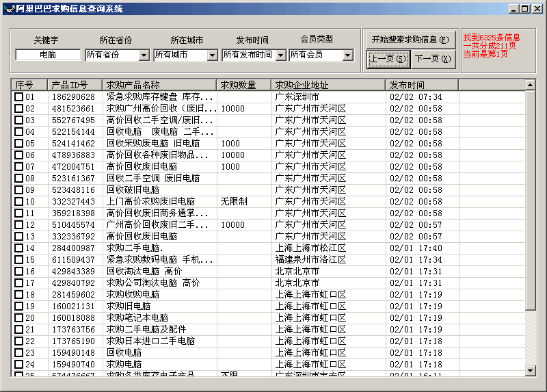Click time 02/01 17:40

tap(416, 248)
